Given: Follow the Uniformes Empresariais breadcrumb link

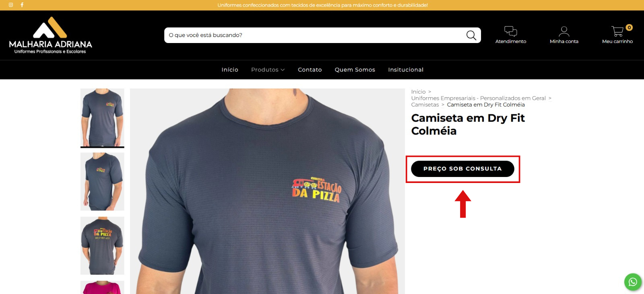Looking at the screenshot, I should pos(479,98).
